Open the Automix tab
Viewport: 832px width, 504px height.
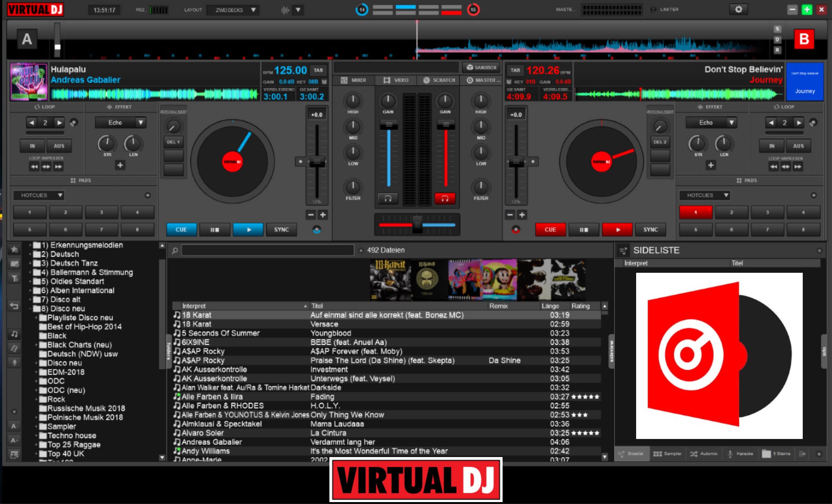pyautogui.click(x=703, y=454)
